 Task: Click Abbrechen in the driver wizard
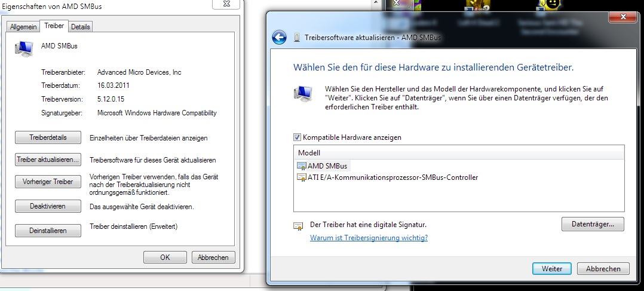(603, 268)
